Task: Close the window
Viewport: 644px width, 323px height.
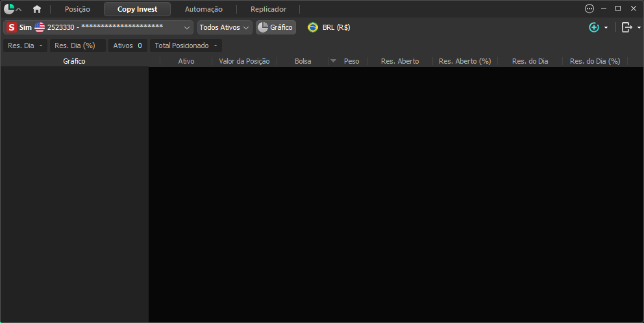Action: click(x=634, y=8)
